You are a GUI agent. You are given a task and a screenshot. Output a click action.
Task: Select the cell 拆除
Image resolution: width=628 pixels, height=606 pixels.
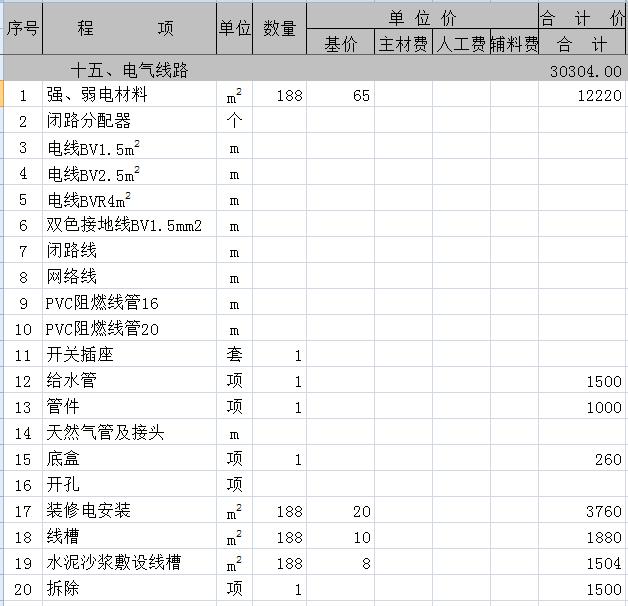(129, 588)
